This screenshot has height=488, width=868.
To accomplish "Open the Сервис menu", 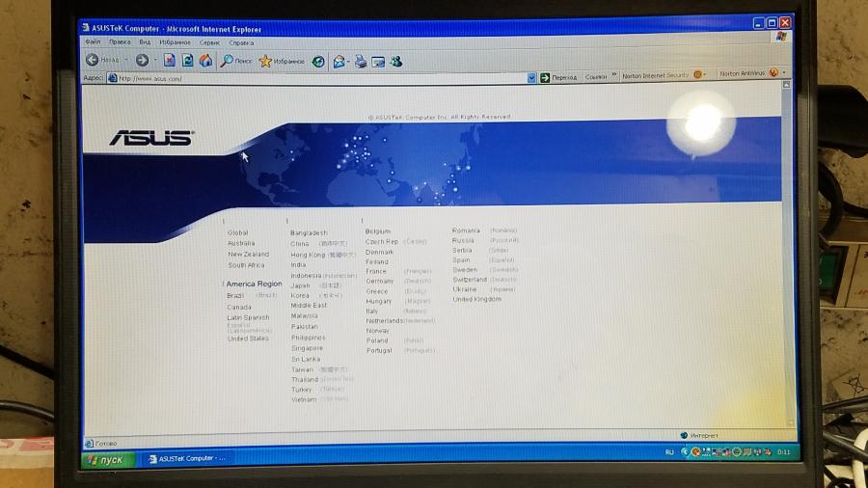I will pos(209,42).
